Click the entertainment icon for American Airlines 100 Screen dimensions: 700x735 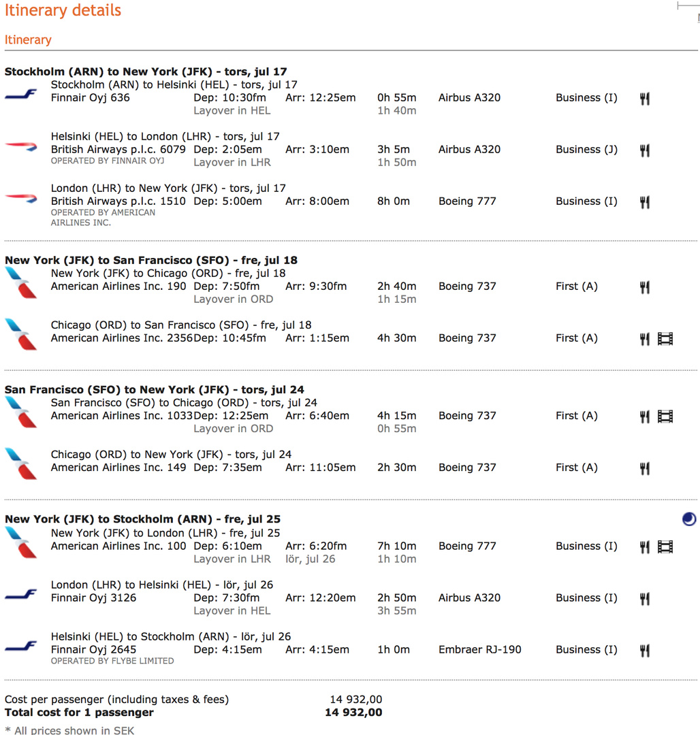coord(665,546)
